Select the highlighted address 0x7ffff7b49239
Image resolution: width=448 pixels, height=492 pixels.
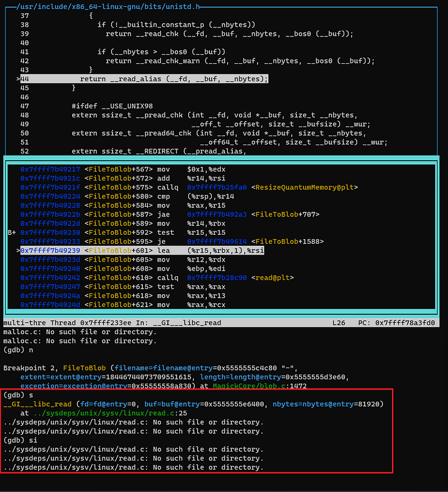click(x=50, y=250)
